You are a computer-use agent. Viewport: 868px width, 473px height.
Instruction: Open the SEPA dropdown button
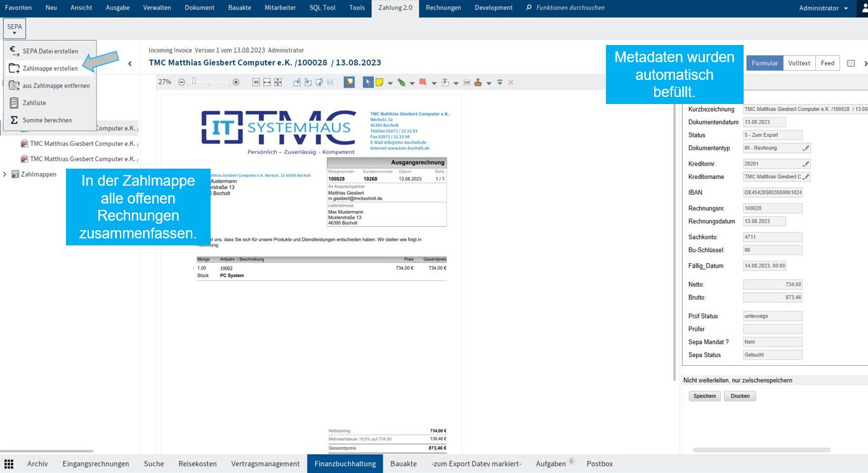tap(15, 29)
